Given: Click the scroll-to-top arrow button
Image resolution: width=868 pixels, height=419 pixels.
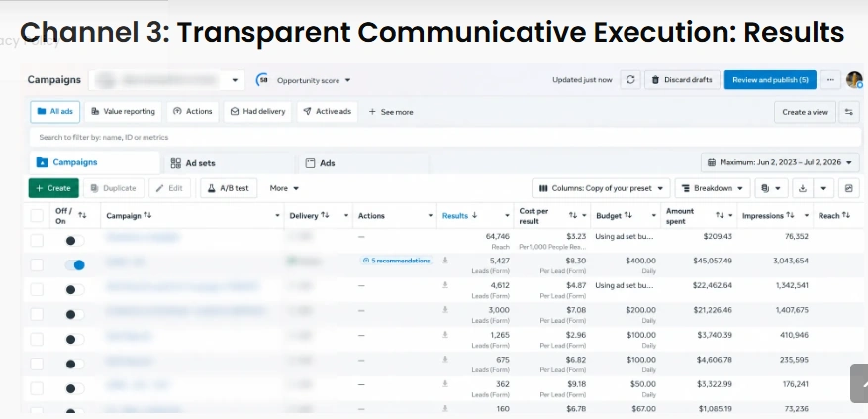Looking at the screenshot, I should coord(860,383).
